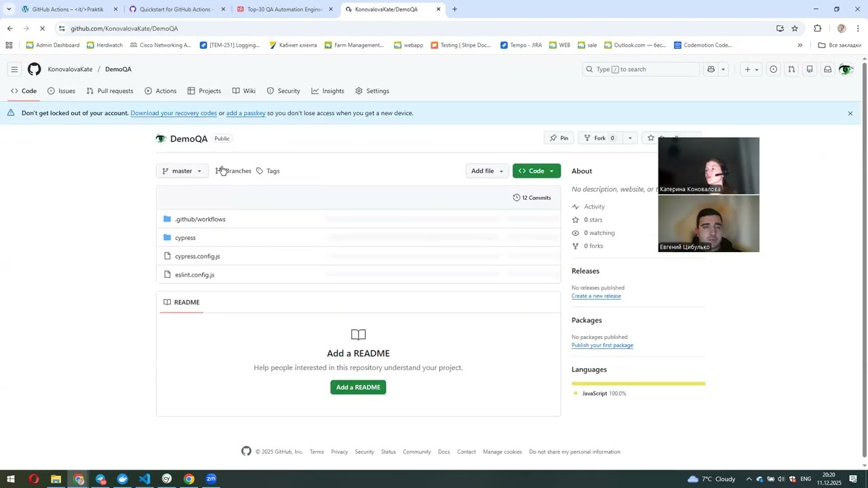Open the Pull requests tab

pyautogui.click(x=110, y=91)
